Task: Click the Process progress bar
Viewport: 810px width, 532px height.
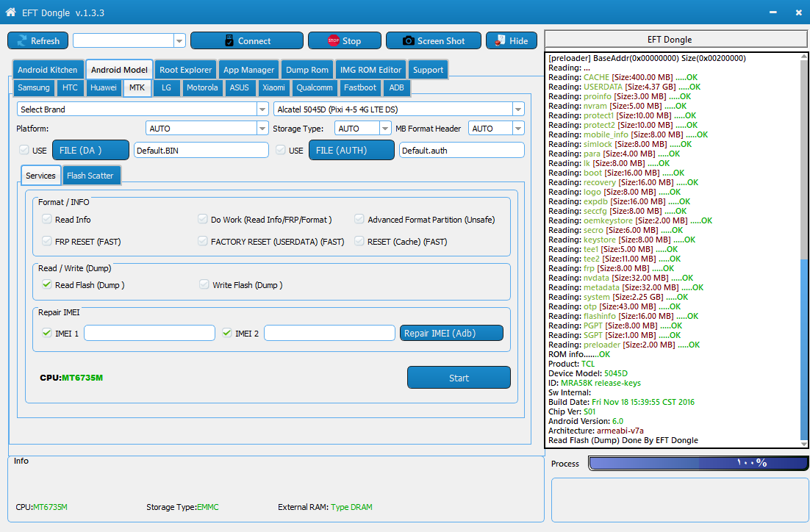Action: click(x=698, y=463)
